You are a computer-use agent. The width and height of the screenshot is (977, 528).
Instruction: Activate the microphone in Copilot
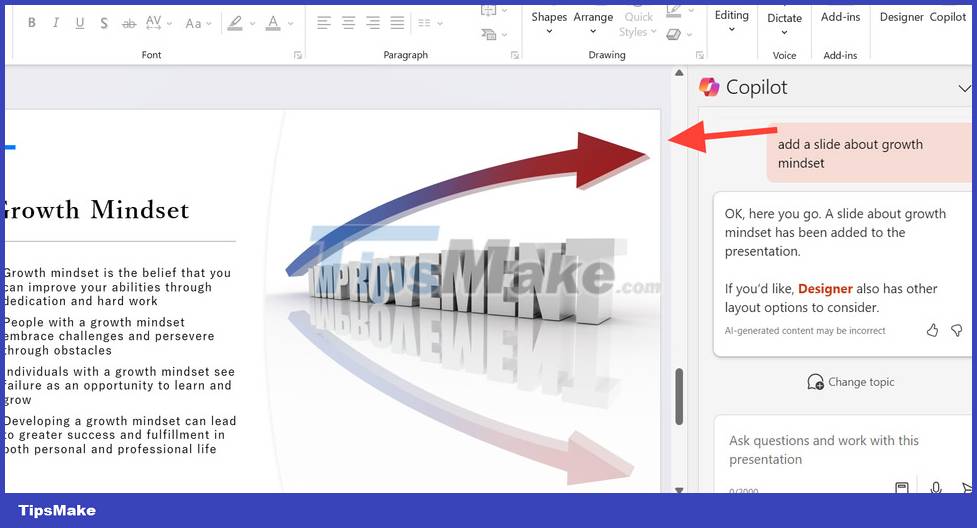click(x=935, y=487)
